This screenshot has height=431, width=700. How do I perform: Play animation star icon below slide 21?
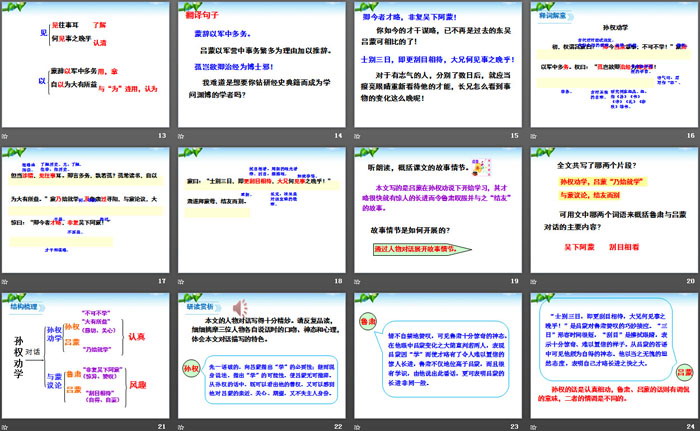(5, 427)
